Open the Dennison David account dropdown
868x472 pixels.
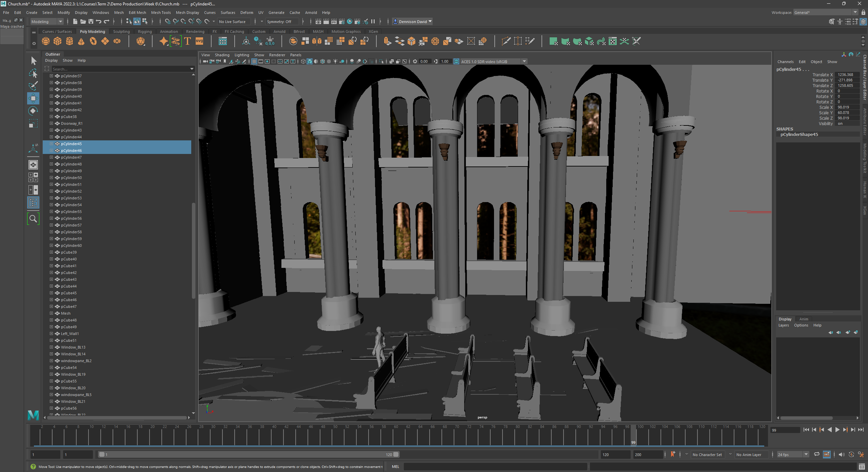point(412,21)
